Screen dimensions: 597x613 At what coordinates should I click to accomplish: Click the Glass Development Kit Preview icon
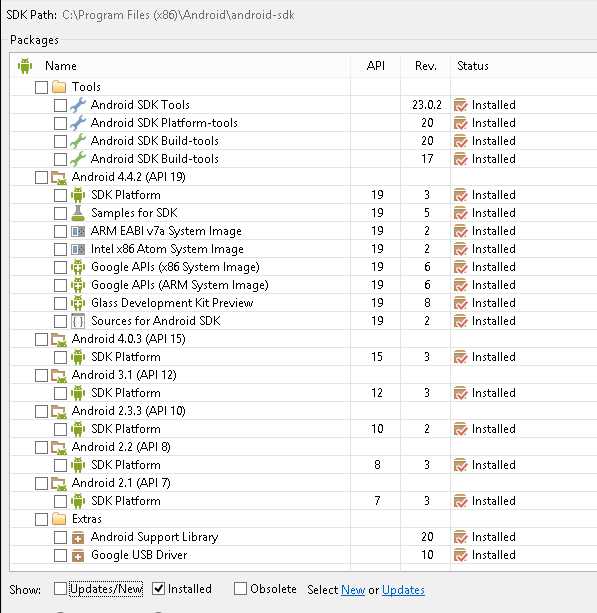(78, 303)
